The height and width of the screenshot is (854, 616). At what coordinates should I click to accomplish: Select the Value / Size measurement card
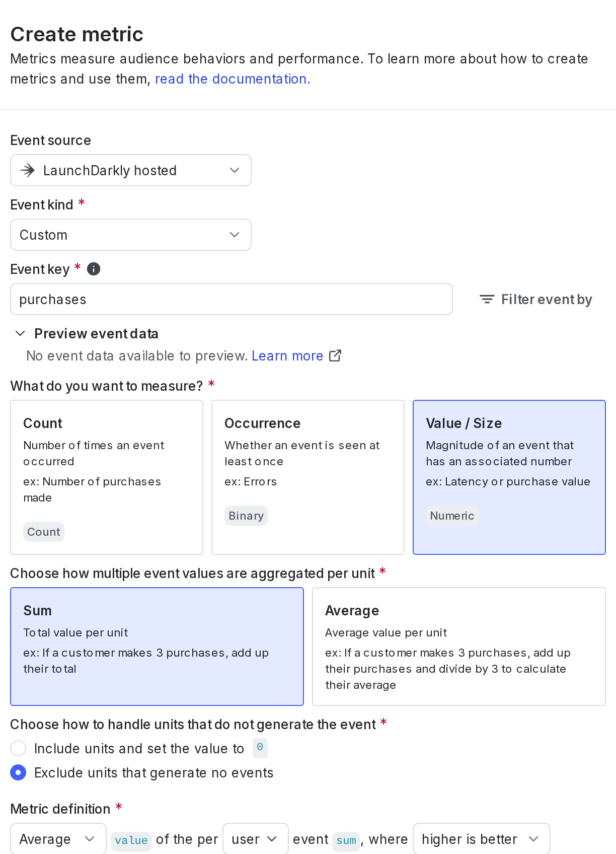pyautogui.click(x=509, y=477)
